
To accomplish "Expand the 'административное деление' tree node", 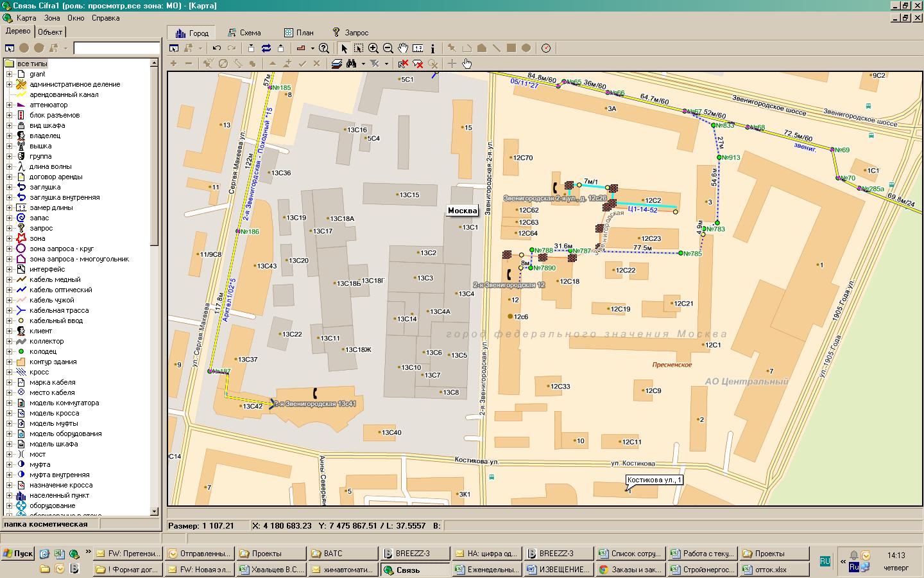I will click(10, 84).
